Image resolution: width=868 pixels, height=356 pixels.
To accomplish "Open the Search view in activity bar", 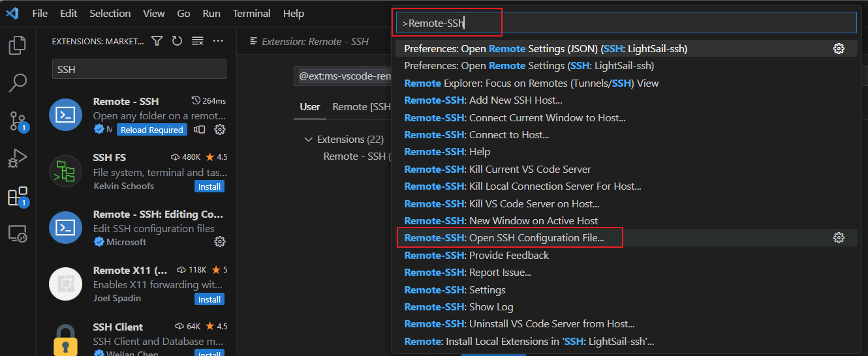I will (x=18, y=83).
